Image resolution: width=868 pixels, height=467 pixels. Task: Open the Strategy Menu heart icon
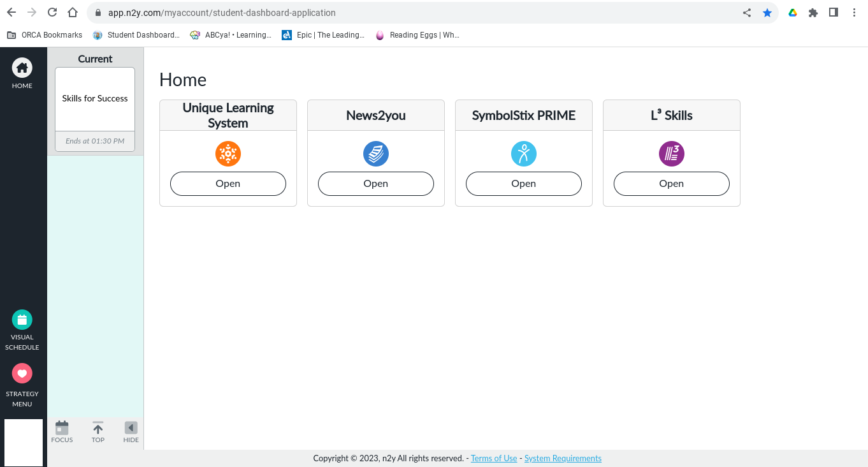[22, 373]
